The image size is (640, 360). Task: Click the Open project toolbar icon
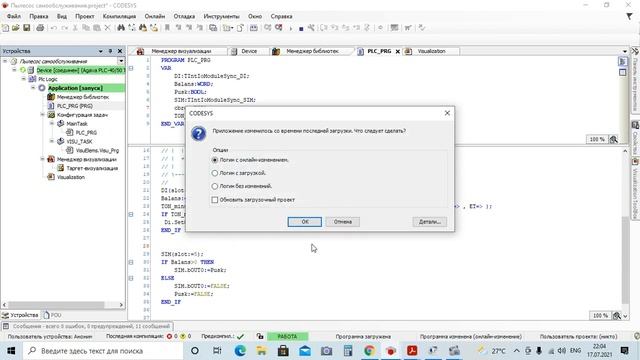click(16, 28)
